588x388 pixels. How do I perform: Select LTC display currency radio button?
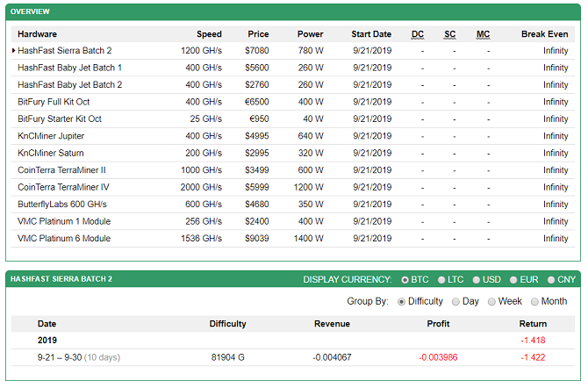click(x=441, y=280)
